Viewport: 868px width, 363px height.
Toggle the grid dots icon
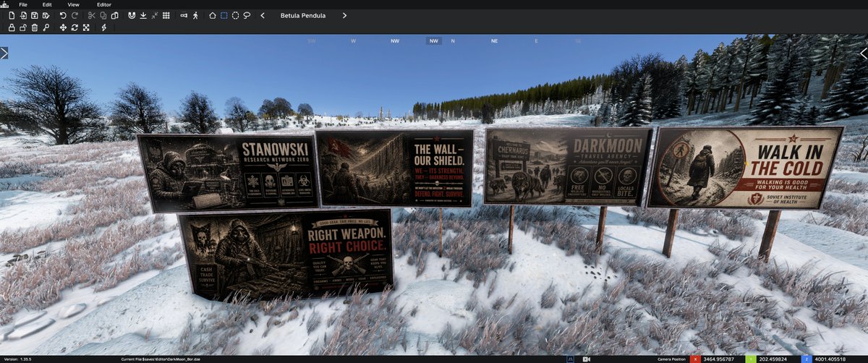tap(166, 15)
